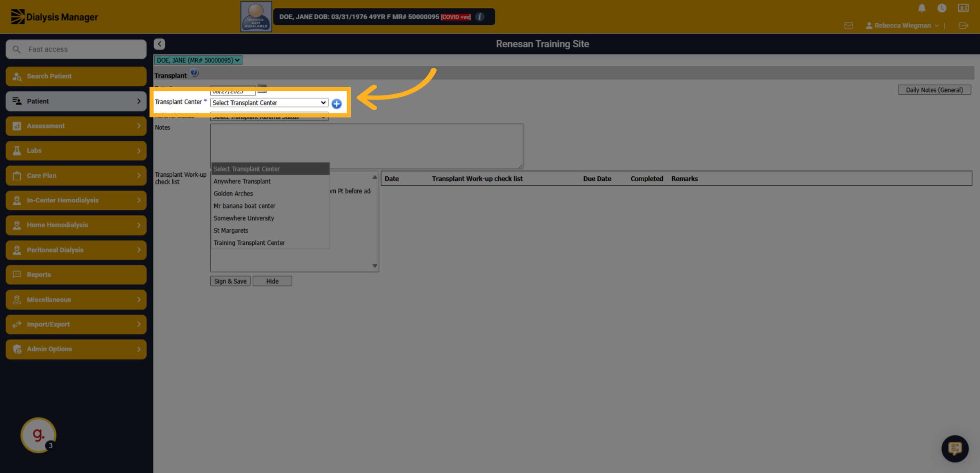Open the Select Transplant Center dropdown
This screenshot has height=473, width=980.
[269, 103]
